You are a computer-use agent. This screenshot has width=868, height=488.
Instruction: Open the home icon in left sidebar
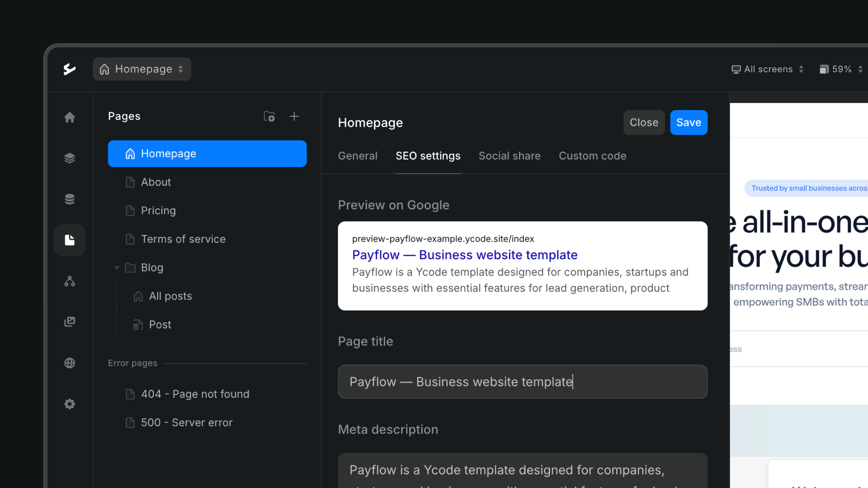(70, 117)
